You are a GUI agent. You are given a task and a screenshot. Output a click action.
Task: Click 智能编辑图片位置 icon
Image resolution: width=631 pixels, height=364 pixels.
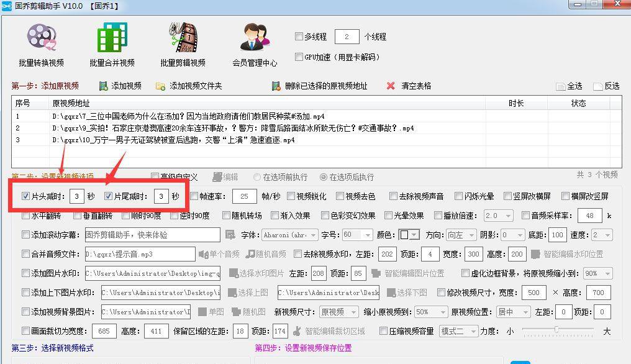pyautogui.click(x=376, y=273)
